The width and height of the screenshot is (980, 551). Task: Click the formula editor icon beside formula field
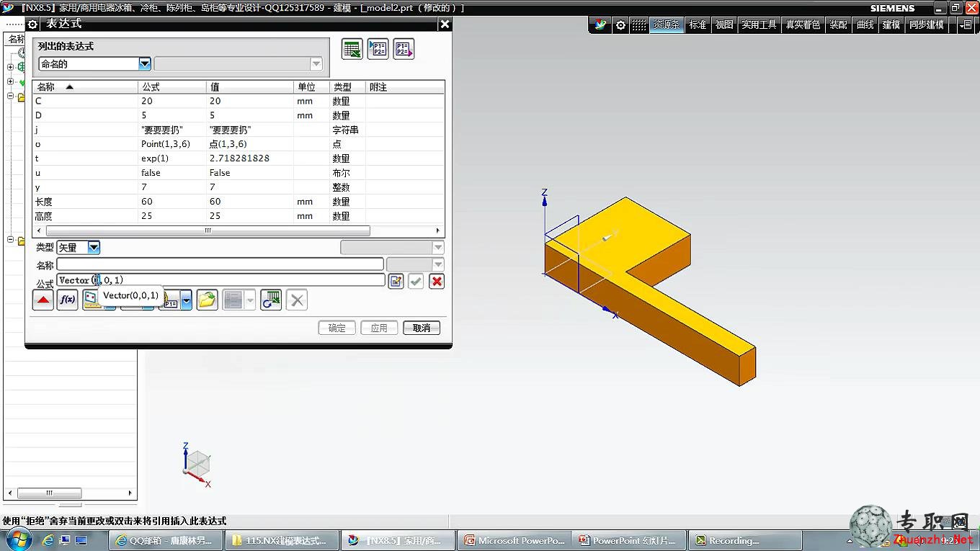click(x=396, y=281)
